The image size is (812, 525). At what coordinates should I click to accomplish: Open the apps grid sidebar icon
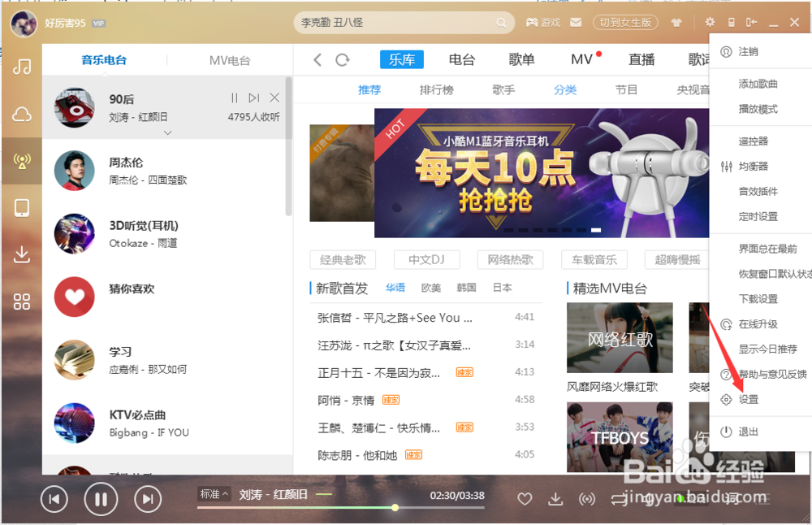click(x=22, y=302)
